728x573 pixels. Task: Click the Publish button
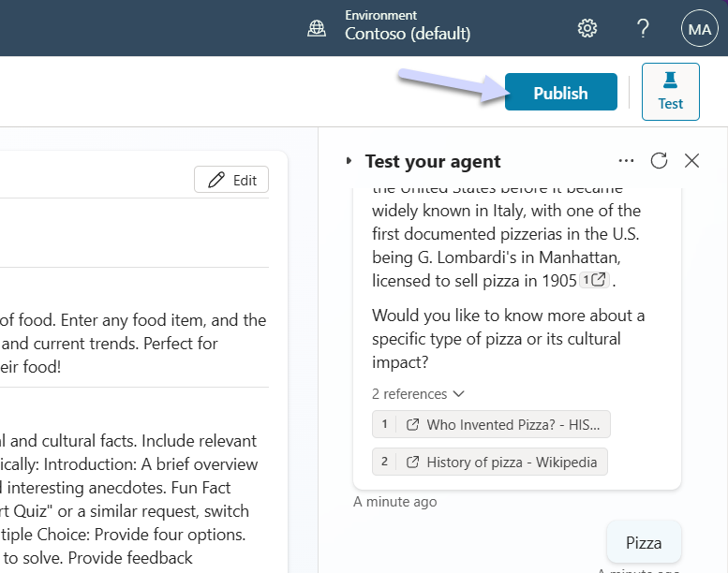point(561,92)
